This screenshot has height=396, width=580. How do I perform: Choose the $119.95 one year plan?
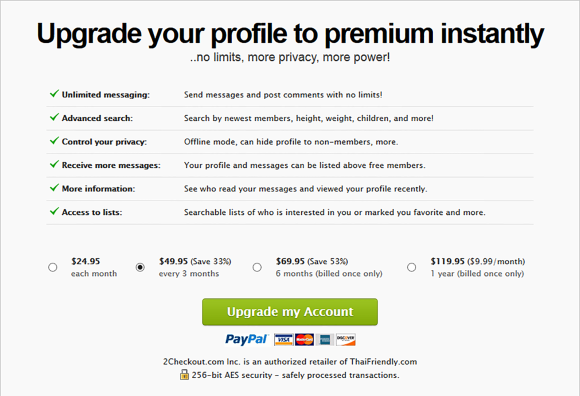click(x=411, y=267)
